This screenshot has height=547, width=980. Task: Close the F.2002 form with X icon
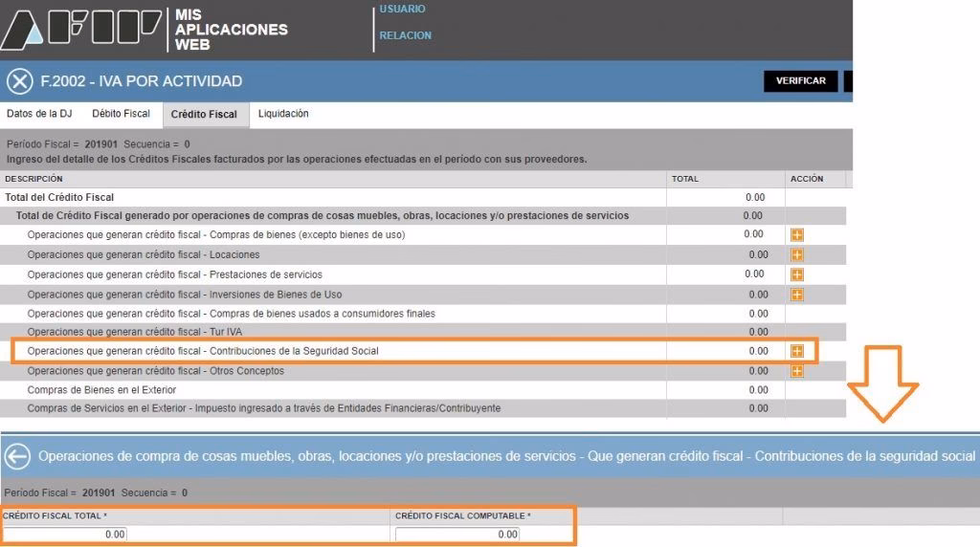20,81
